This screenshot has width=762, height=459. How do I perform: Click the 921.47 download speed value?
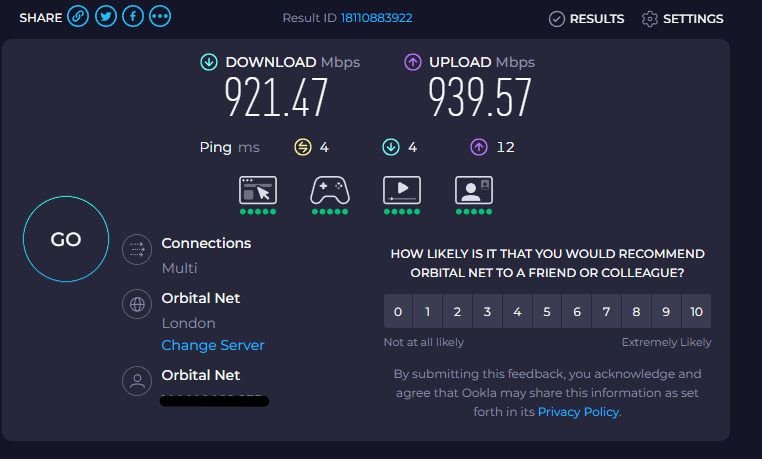point(276,98)
